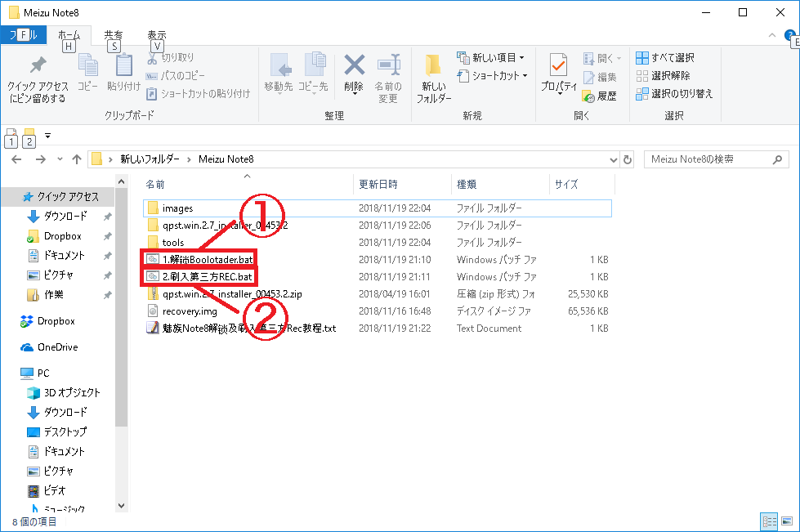
Task: Select PC in navigation pane
Action: coord(34,373)
